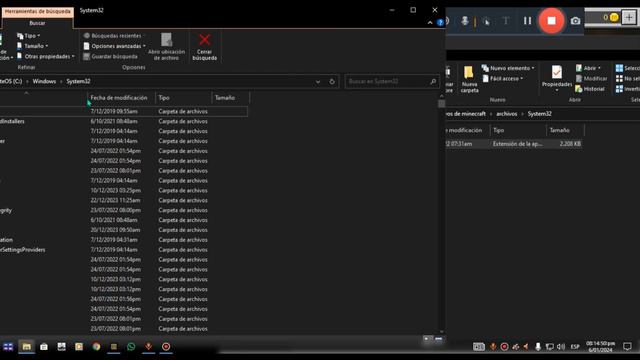Click Historial in the back window ribbon
This screenshot has height=360, width=640.
pos(590,89)
